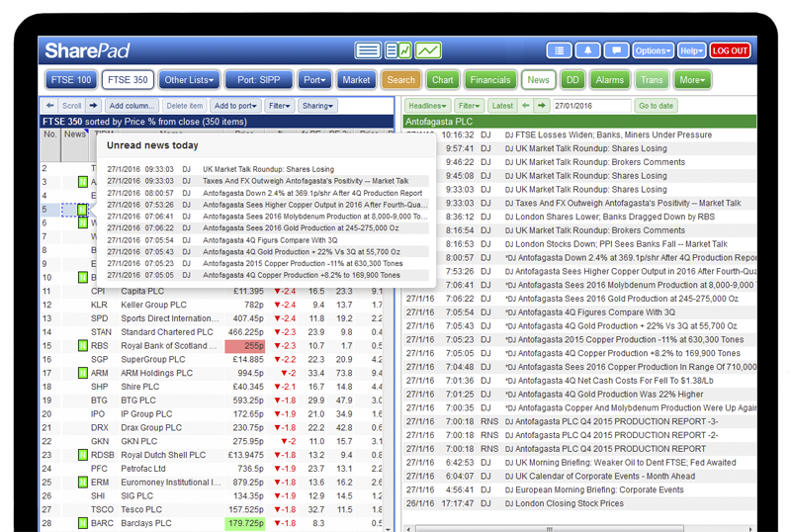Open the chat speech bubble icon

(x=615, y=50)
